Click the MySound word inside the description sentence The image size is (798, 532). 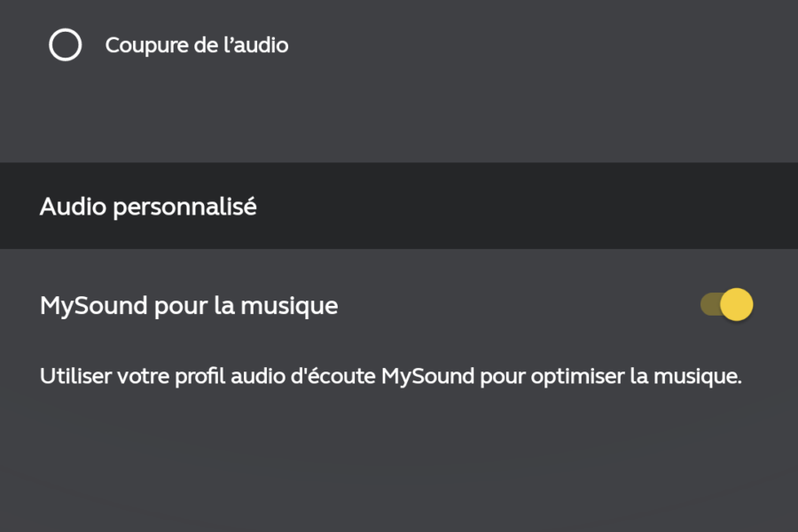pyautogui.click(x=428, y=377)
